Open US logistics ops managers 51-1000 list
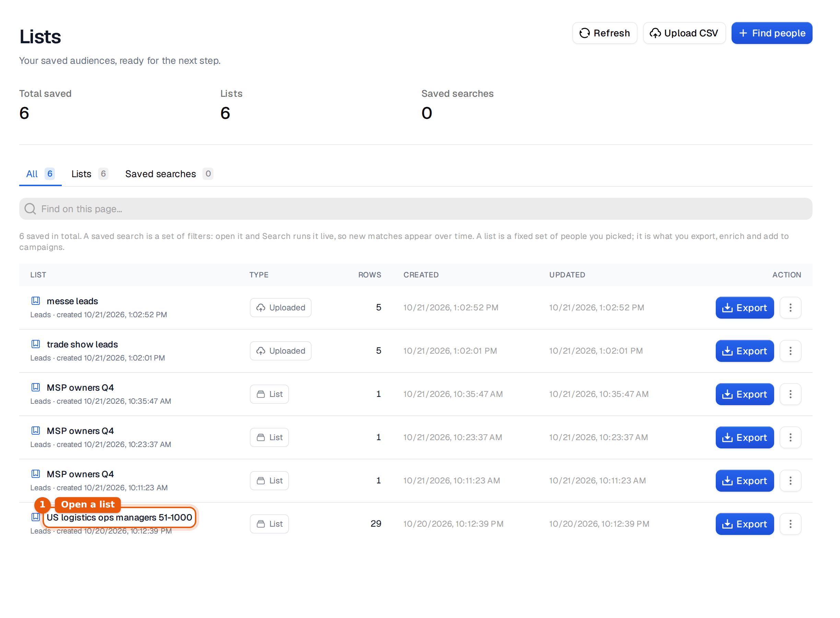Image resolution: width=840 pixels, height=618 pixels. (119, 517)
